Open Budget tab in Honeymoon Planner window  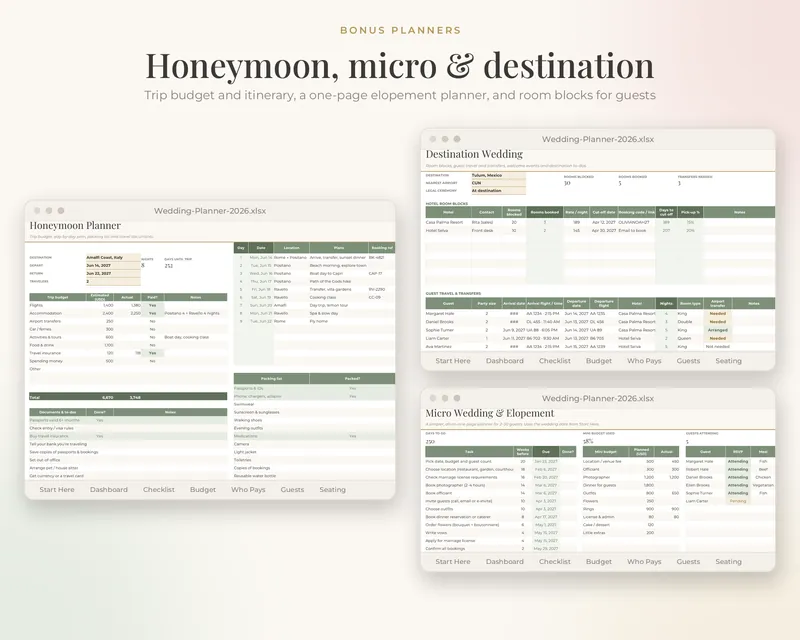tap(203, 489)
